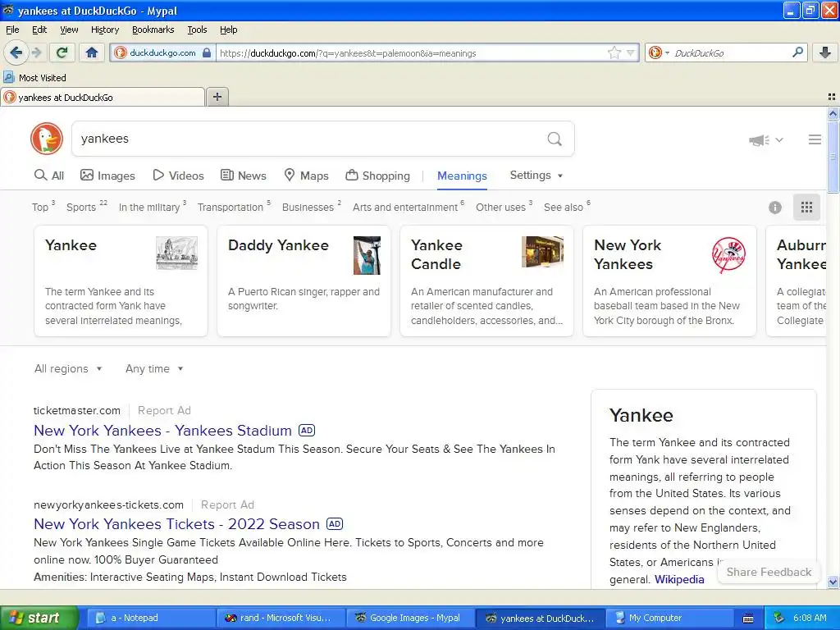Screen dimensions: 840x630
Task: Click the tab groups icon at tab bar end
Action: [832, 97]
